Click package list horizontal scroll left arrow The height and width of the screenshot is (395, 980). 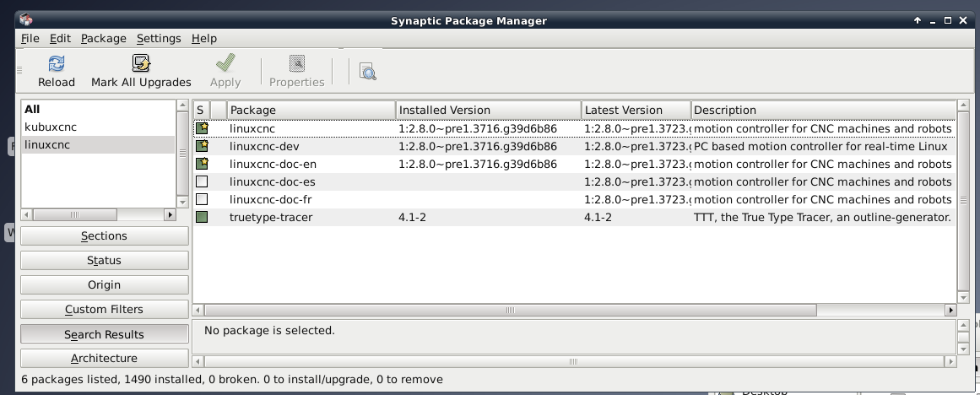click(x=198, y=310)
